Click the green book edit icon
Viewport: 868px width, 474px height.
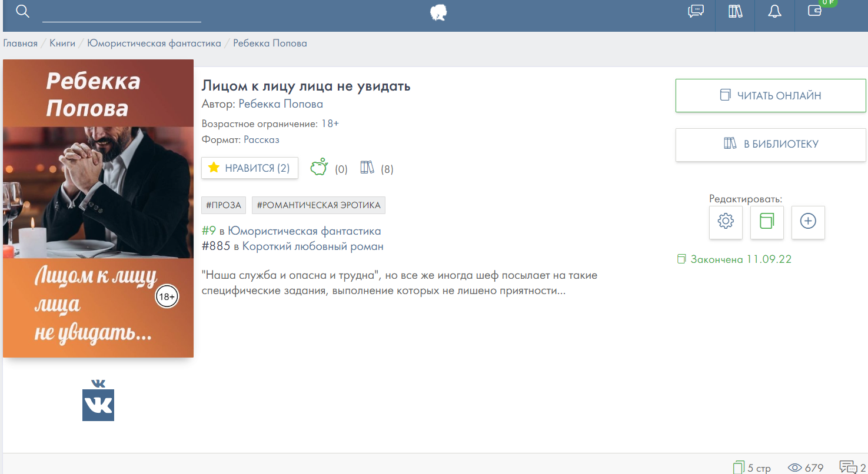point(767,222)
